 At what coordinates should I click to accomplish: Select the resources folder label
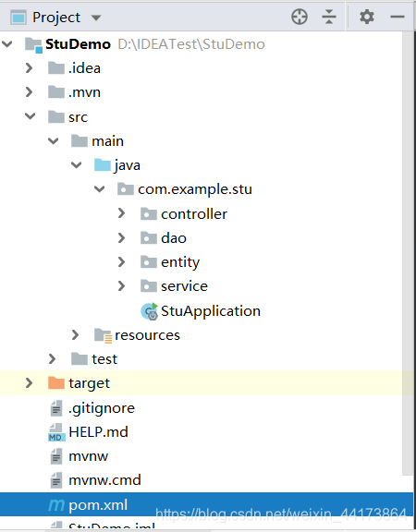147,335
